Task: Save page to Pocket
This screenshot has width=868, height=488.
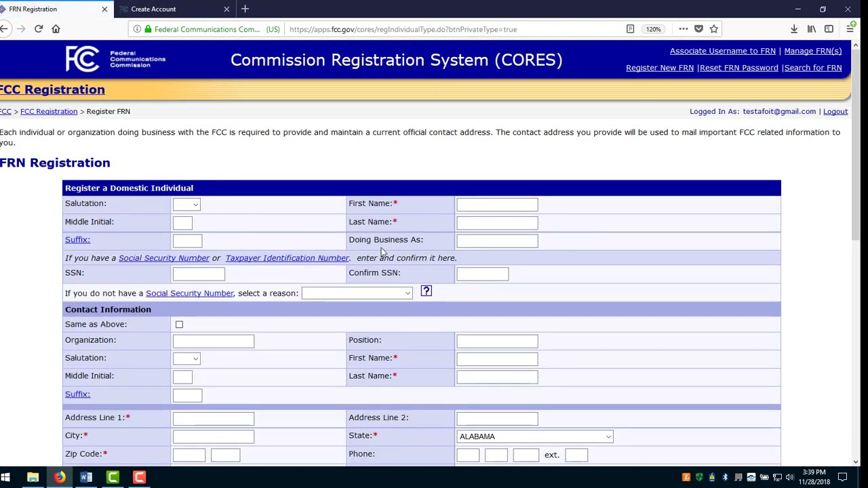Action: click(698, 29)
